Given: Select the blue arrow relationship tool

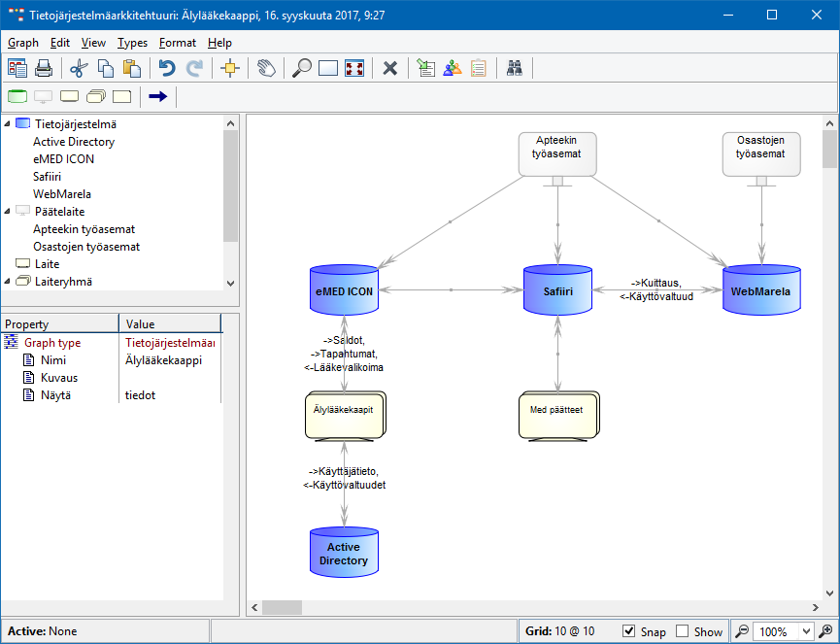Looking at the screenshot, I should click(x=157, y=96).
